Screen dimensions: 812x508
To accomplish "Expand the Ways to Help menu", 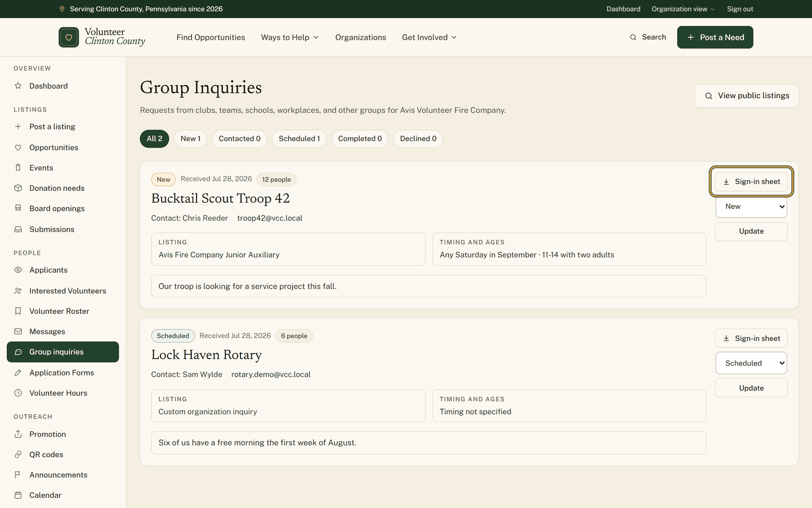I will point(290,37).
